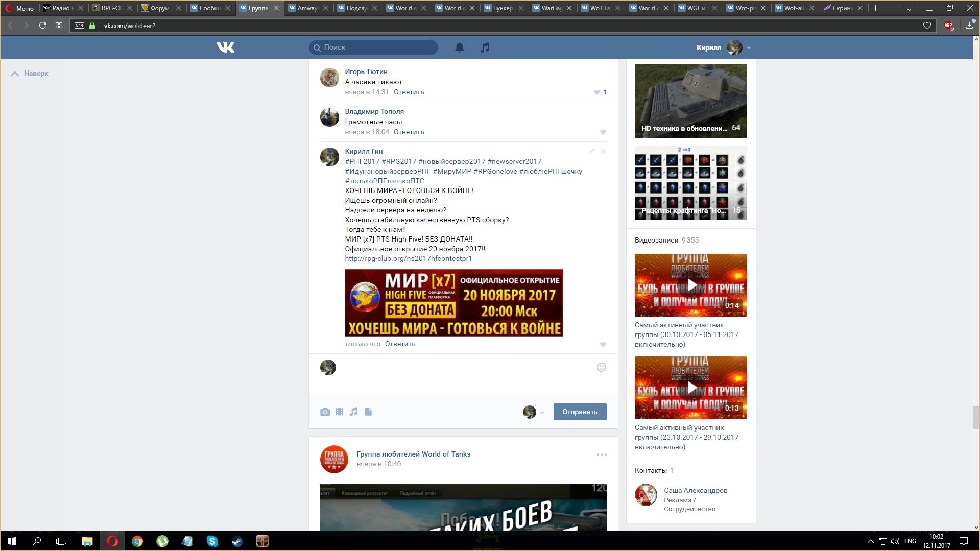Image resolution: width=980 pixels, height=551 pixels.
Task: Open HD техника album thumbnail
Action: point(690,101)
